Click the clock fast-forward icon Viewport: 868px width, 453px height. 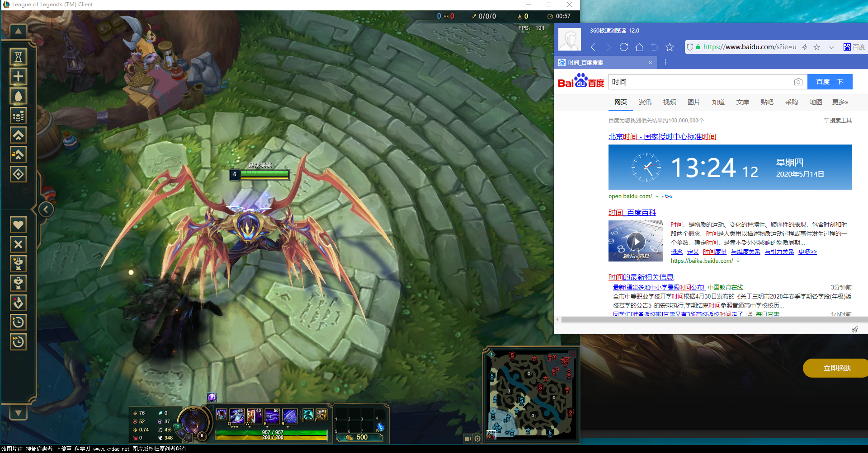tap(18, 322)
